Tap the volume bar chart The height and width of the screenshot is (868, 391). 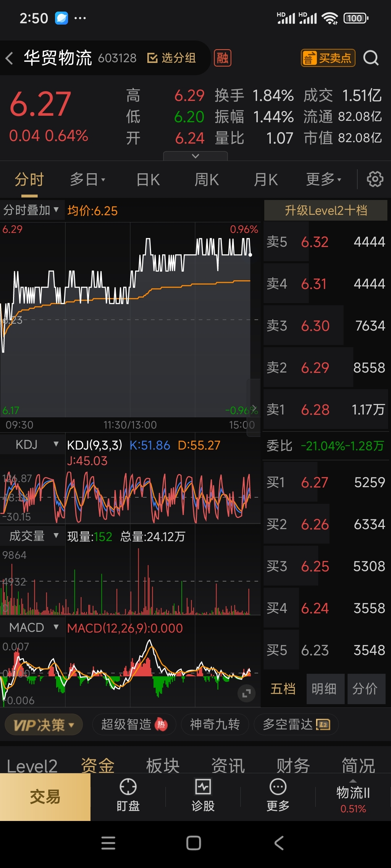130,581
